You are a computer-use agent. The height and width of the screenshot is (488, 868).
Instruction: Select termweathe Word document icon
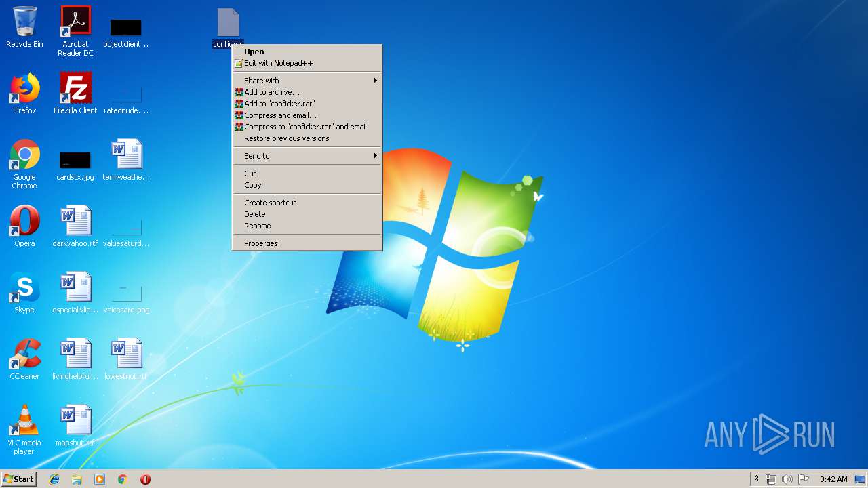(125, 160)
